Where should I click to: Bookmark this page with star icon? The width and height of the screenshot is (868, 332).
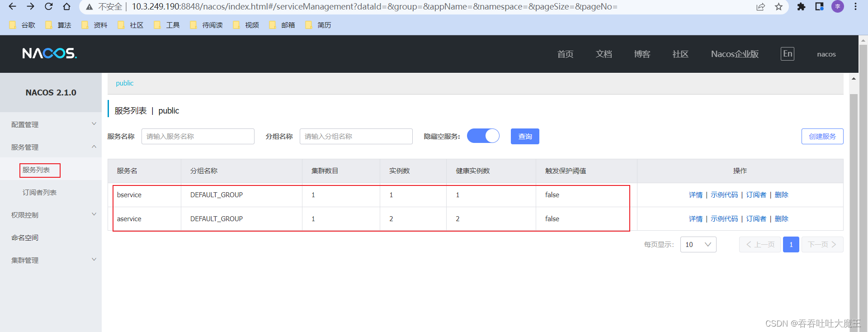pos(778,7)
